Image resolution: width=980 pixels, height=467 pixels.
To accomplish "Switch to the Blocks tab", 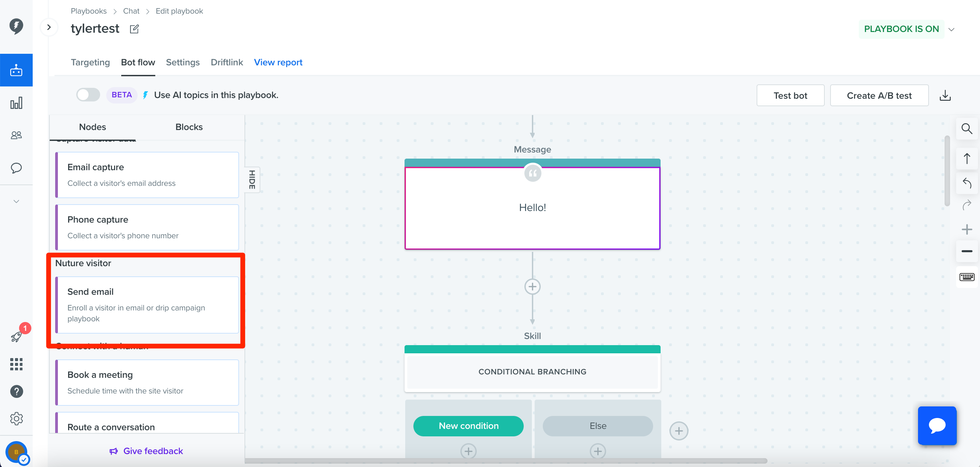I will (x=189, y=127).
